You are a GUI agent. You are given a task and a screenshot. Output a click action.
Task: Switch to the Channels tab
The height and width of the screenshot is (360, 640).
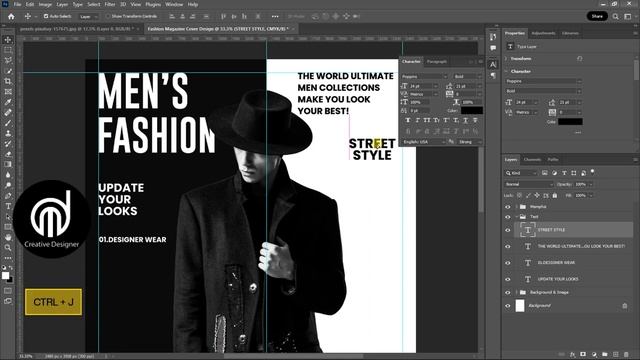(x=532, y=160)
